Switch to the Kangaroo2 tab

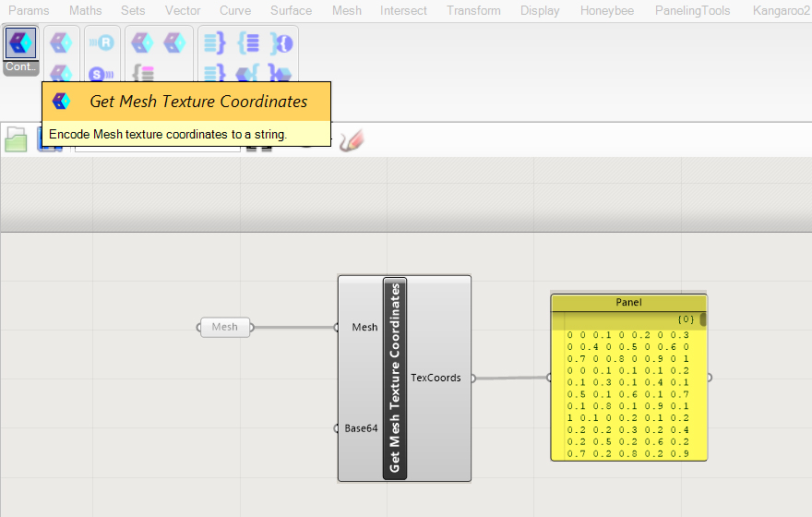(x=781, y=11)
